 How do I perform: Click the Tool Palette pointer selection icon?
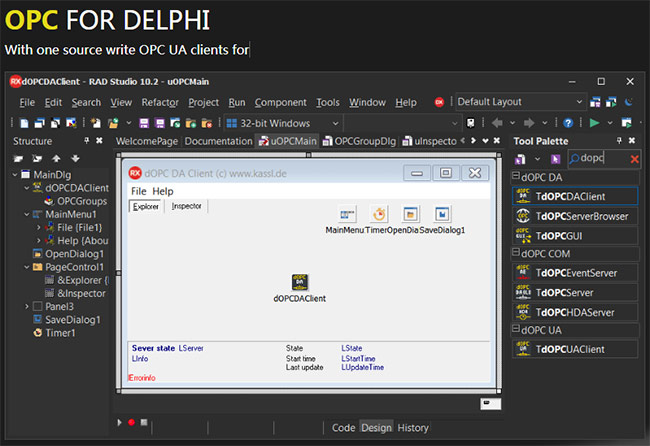[555, 159]
